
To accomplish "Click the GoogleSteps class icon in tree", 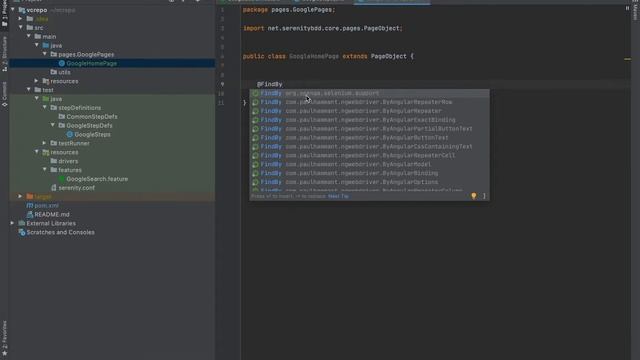I will 70,134.
